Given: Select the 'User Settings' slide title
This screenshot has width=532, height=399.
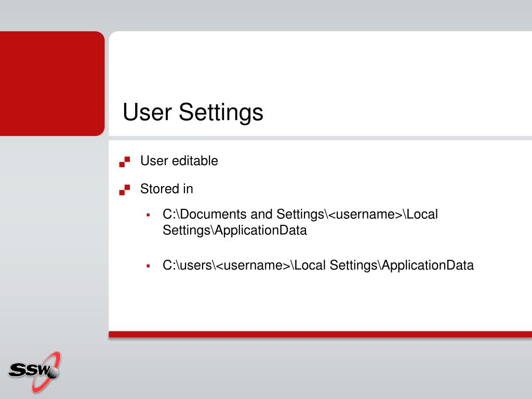Looking at the screenshot, I should [193, 112].
